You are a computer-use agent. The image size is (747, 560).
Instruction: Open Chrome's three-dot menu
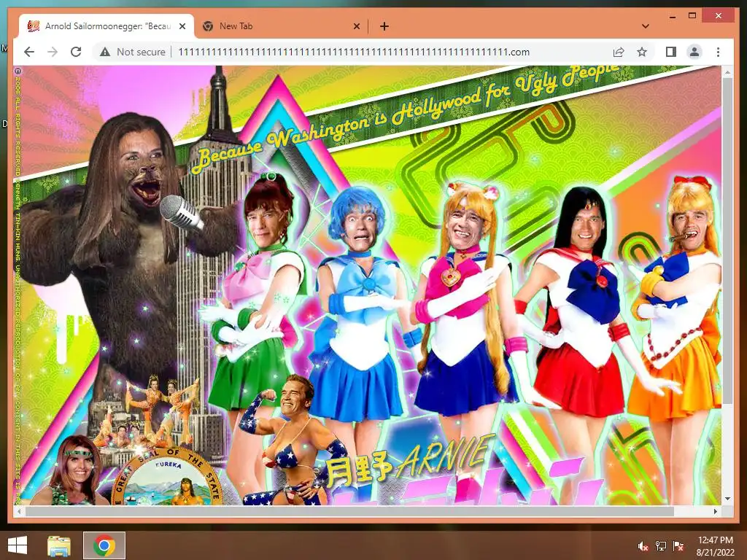pos(718,52)
